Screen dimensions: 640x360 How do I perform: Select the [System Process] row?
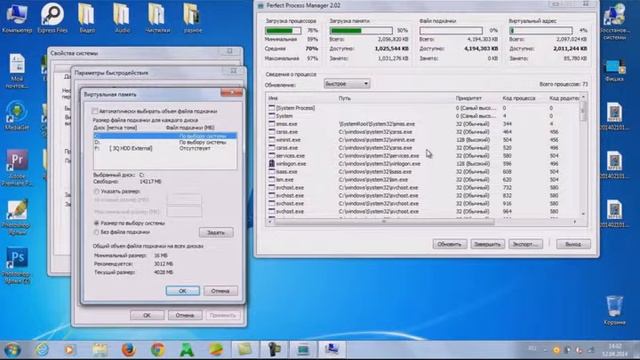[x=423, y=108]
